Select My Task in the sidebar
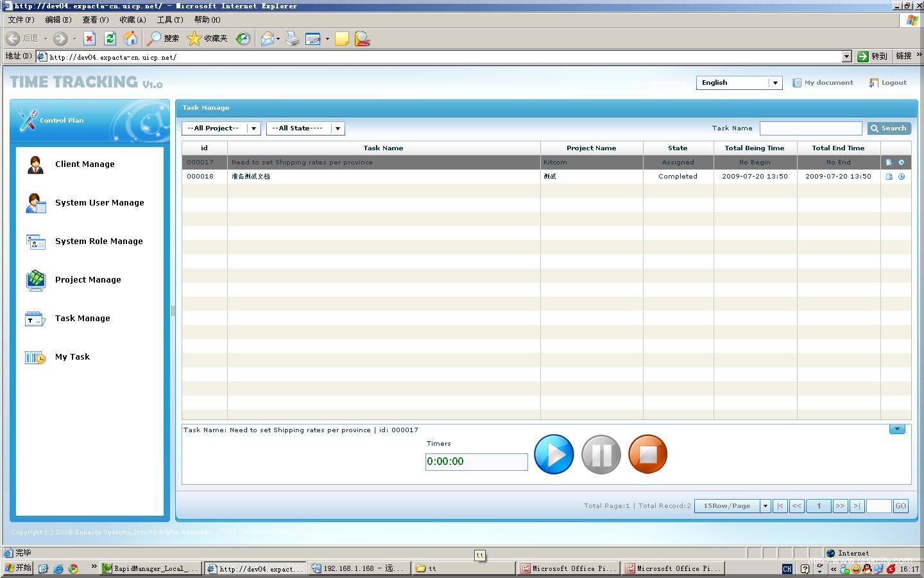 (72, 357)
